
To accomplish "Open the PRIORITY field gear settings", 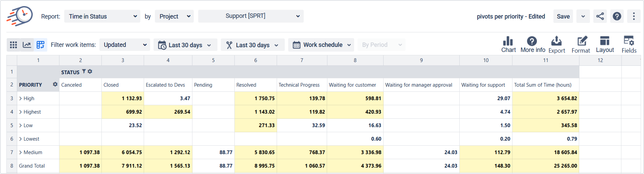I will pos(55,84).
